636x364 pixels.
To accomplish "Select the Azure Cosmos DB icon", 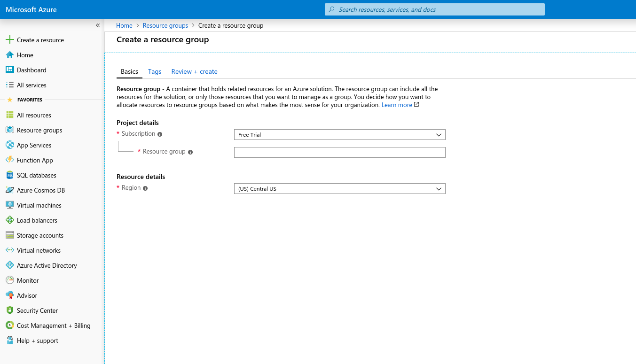I will (x=9, y=190).
